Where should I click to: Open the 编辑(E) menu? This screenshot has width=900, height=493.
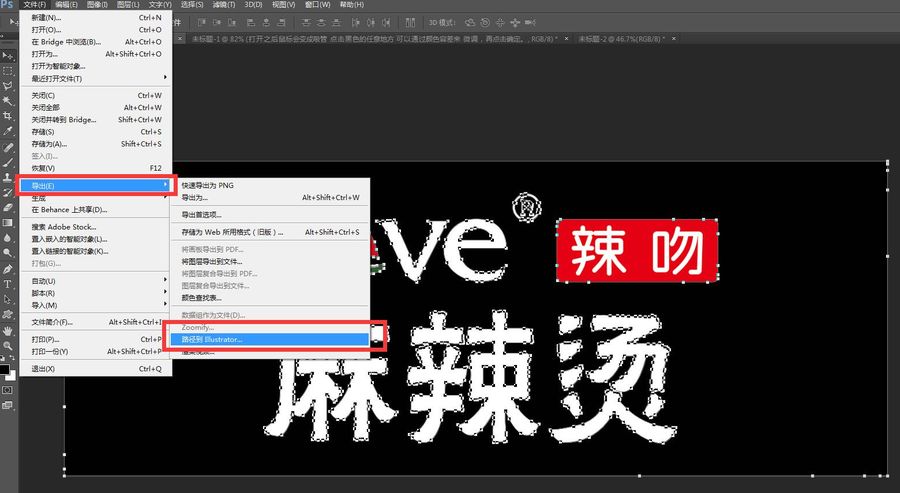click(66, 5)
